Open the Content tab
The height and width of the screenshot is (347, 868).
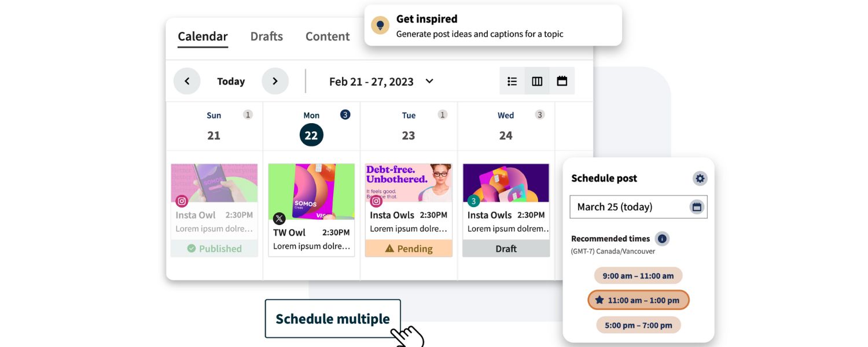coord(327,36)
